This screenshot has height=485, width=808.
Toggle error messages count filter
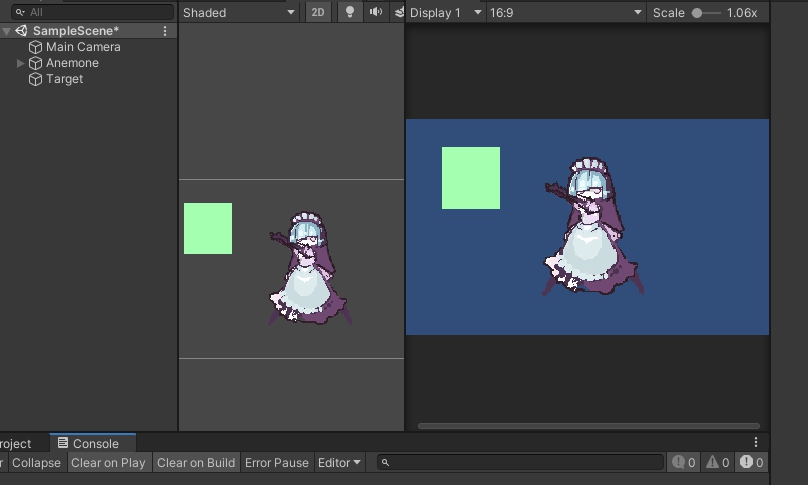(x=752, y=462)
